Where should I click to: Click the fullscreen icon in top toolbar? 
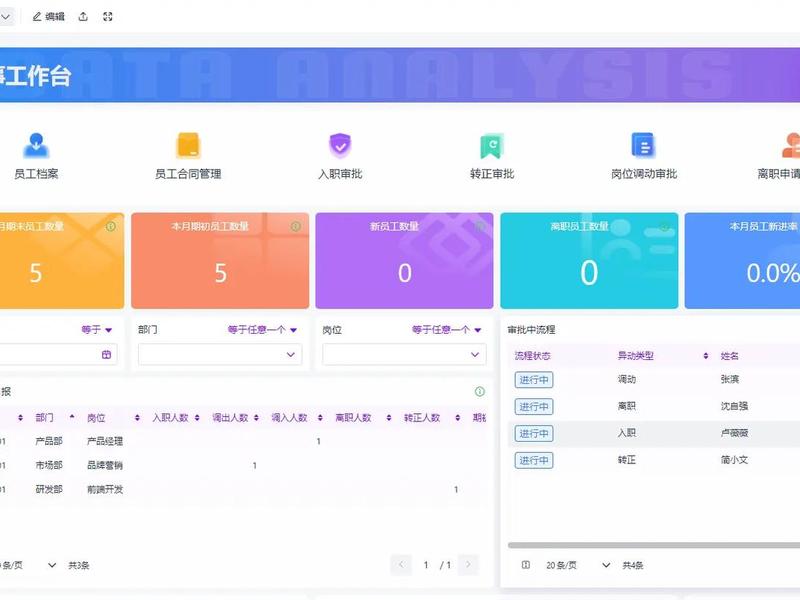point(108,17)
